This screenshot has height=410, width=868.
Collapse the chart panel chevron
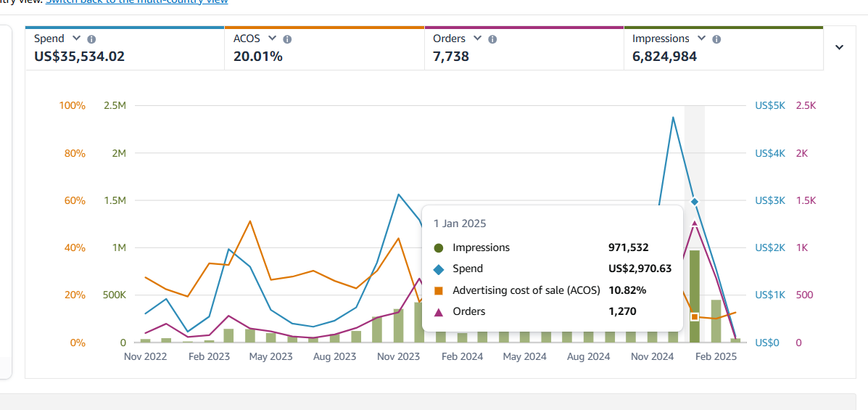coord(839,47)
